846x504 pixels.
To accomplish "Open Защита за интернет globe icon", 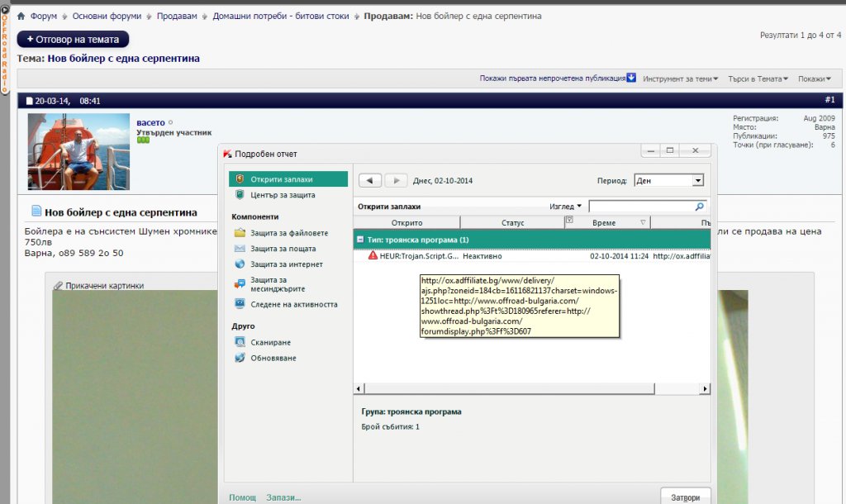I will click(x=240, y=264).
